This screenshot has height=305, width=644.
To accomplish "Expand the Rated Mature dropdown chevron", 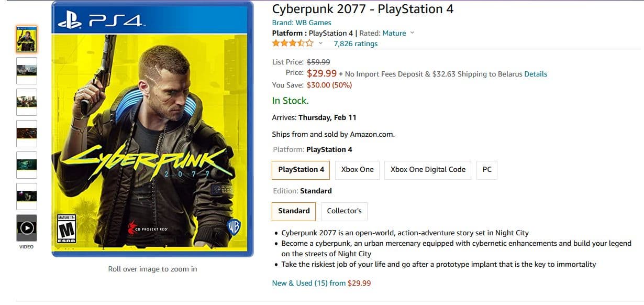I will [x=412, y=33].
